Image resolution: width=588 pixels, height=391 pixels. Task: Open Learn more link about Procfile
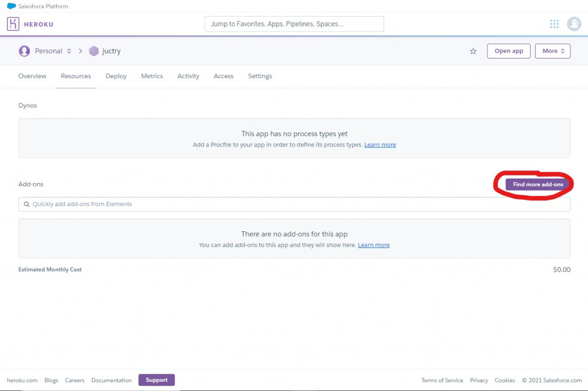tap(380, 145)
